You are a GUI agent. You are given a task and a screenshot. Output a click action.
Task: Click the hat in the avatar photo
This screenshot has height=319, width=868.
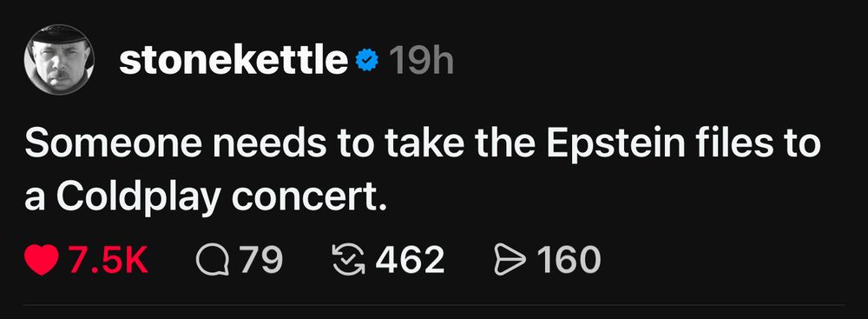coord(60,35)
